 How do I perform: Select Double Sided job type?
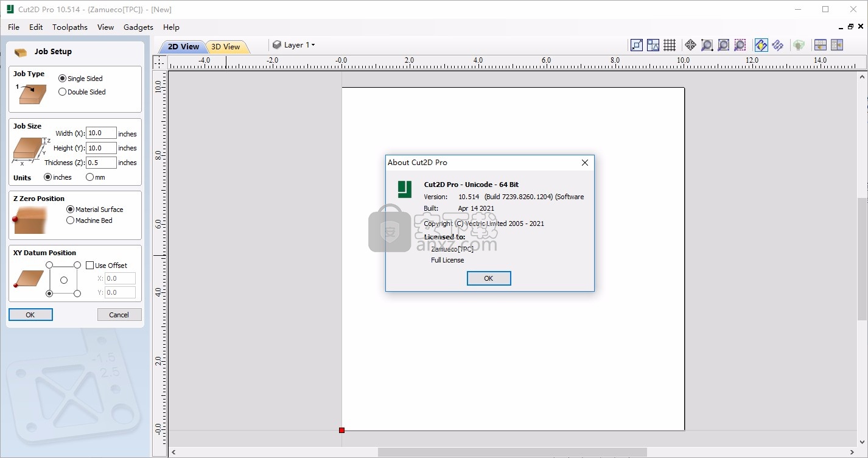[x=82, y=92]
